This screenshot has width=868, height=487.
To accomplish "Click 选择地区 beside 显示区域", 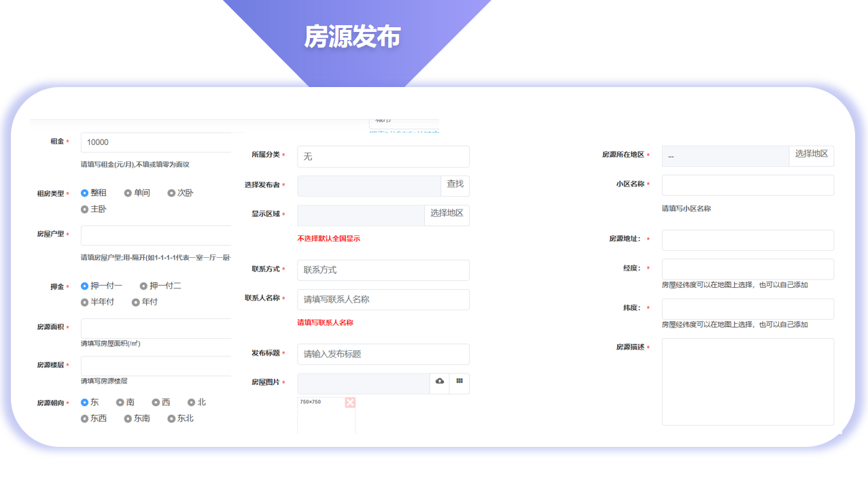I will pyautogui.click(x=447, y=214).
